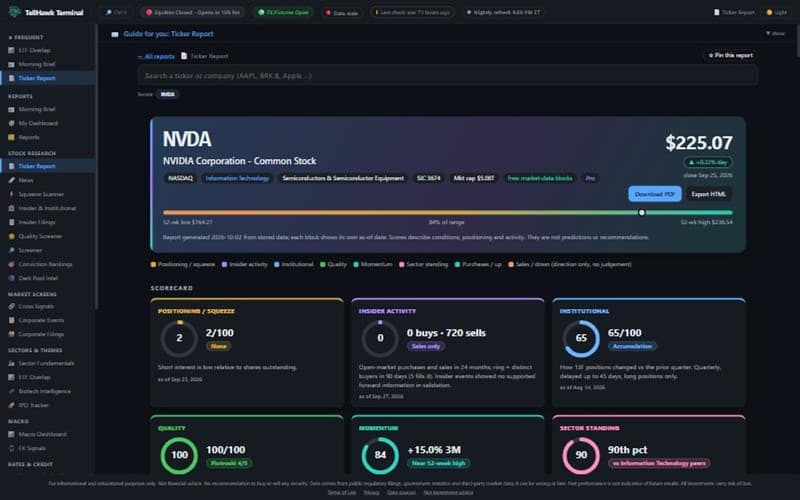Open the Screener magnifier icon in sidebar
This screenshot has height=500, width=800.
11,251
